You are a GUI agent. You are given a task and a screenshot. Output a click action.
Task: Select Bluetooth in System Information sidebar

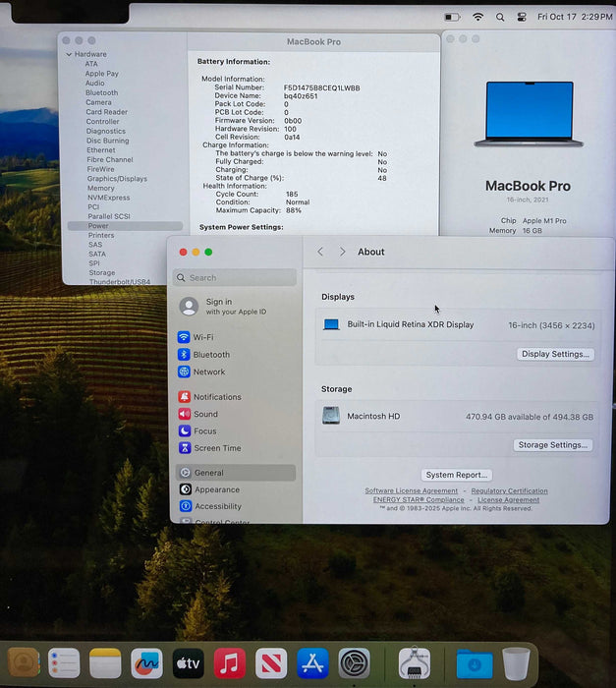[102, 92]
